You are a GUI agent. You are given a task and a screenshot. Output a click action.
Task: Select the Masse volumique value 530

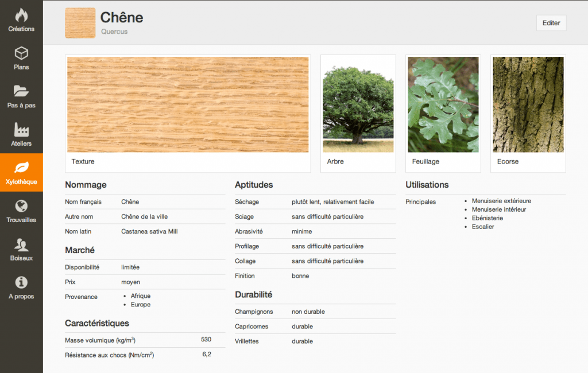(206, 339)
